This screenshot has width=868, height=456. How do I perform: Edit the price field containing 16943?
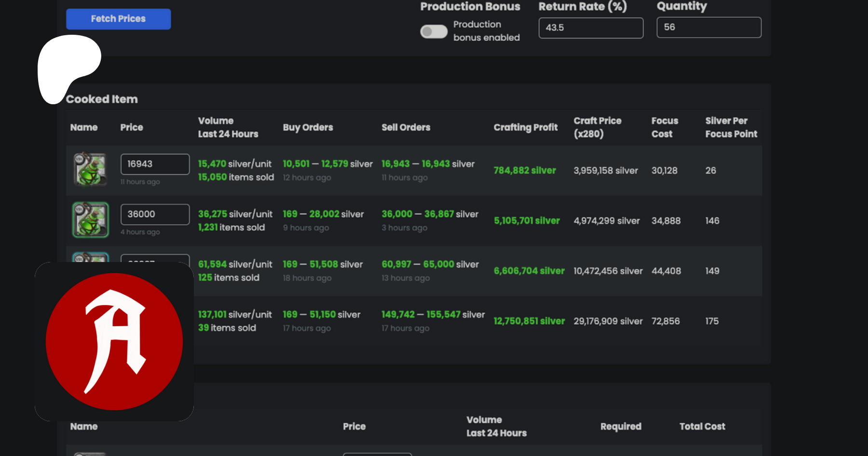coord(154,164)
